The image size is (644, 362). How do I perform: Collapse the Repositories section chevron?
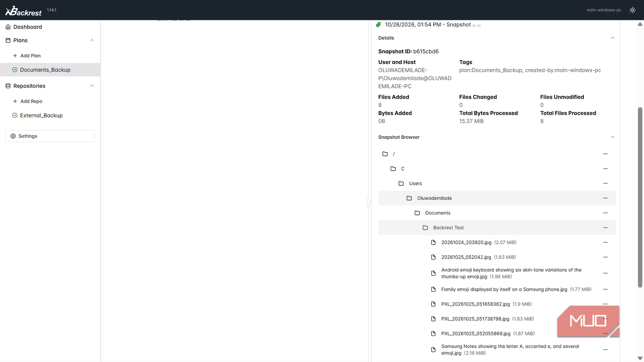(92, 86)
